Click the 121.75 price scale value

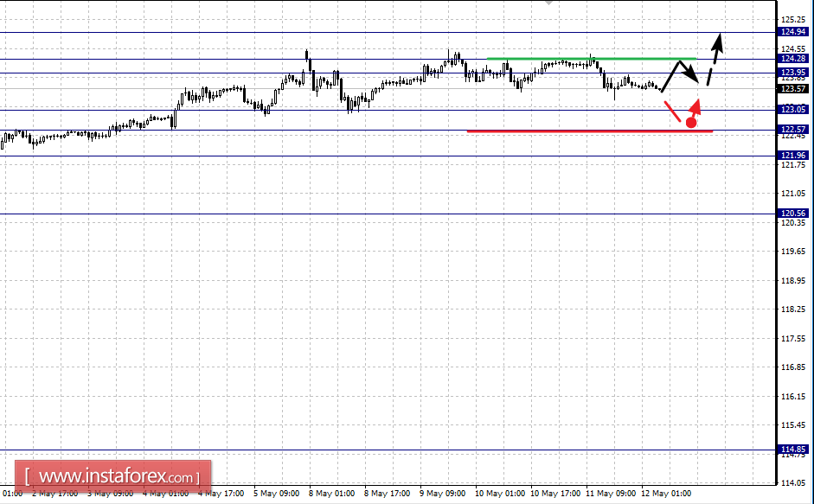click(793, 165)
